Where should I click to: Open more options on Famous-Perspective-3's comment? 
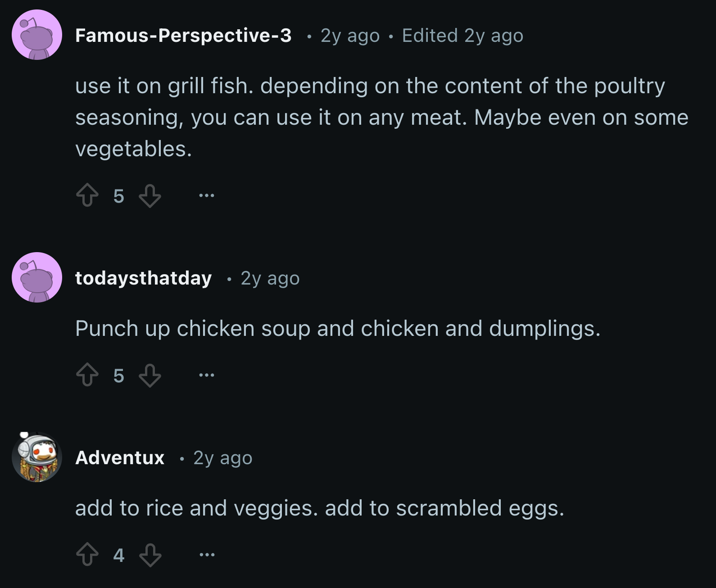(207, 195)
